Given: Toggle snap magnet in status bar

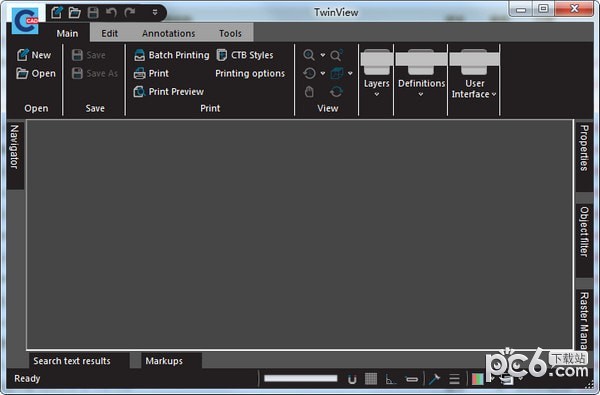Looking at the screenshot, I should coord(352,379).
